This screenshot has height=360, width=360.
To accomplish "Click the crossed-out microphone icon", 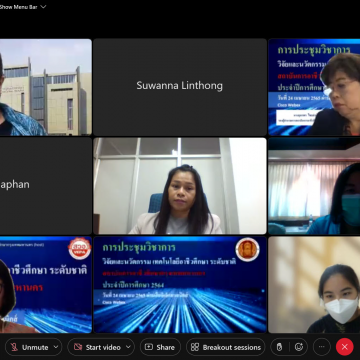I will coord(14,347).
